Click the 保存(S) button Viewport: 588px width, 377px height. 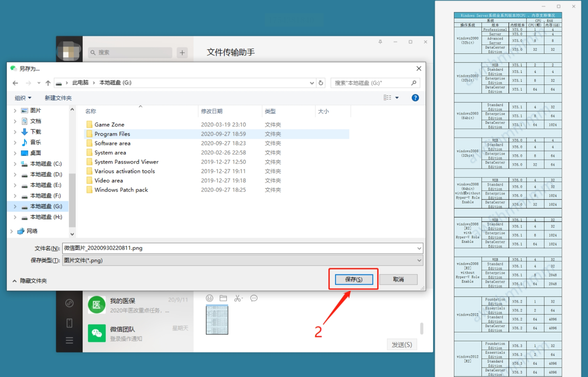click(x=354, y=279)
